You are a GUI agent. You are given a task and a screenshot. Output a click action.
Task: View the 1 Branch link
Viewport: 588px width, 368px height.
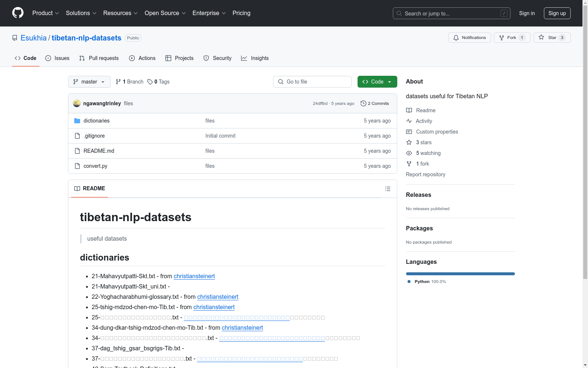coord(129,82)
